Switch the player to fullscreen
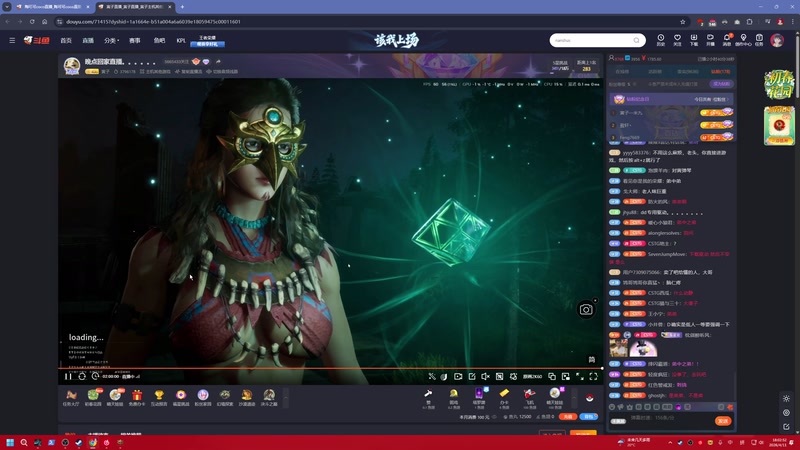This screenshot has height=450, width=800. pos(593,377)
